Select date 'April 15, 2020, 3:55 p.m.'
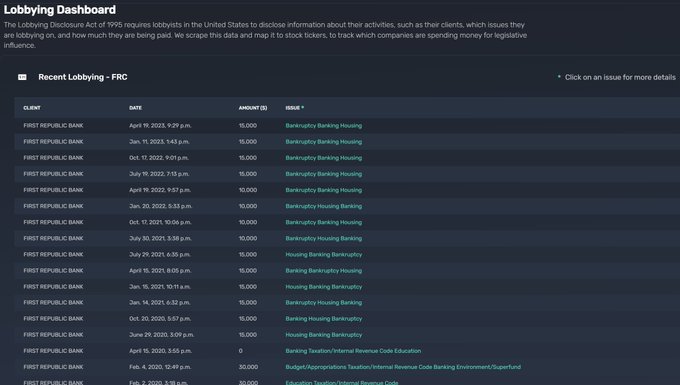The height and width of the screenshot is (385, 680). (160, 351)
